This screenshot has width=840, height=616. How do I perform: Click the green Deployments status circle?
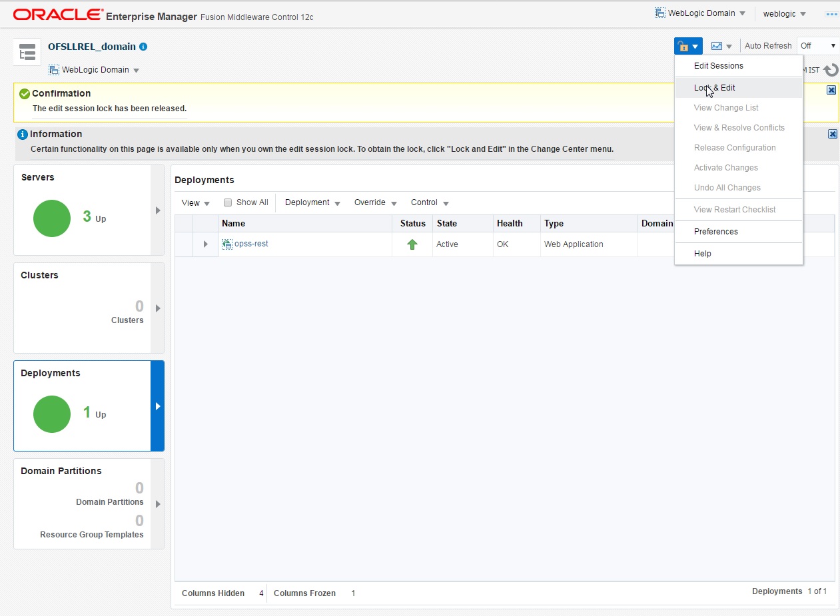click(52, 414)
